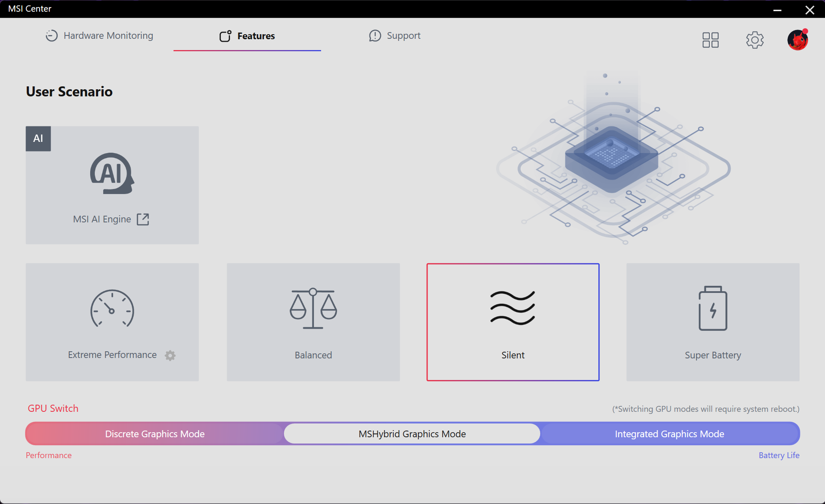Viewport: 825px width, 504px height.
Task: Click the Support speech bubble icon
Action: 375,36
